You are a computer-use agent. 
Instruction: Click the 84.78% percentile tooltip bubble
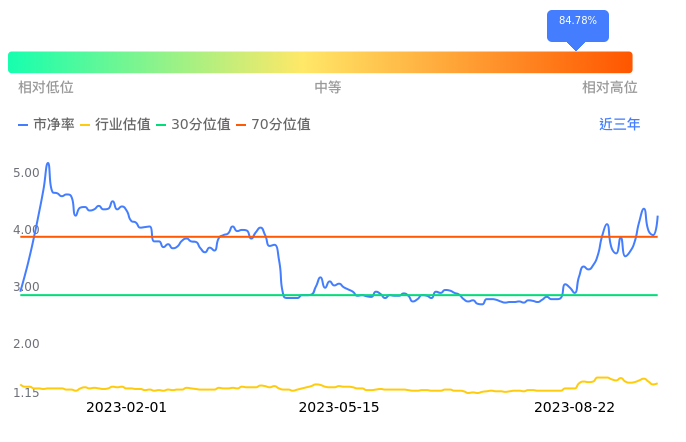[577, 21]
